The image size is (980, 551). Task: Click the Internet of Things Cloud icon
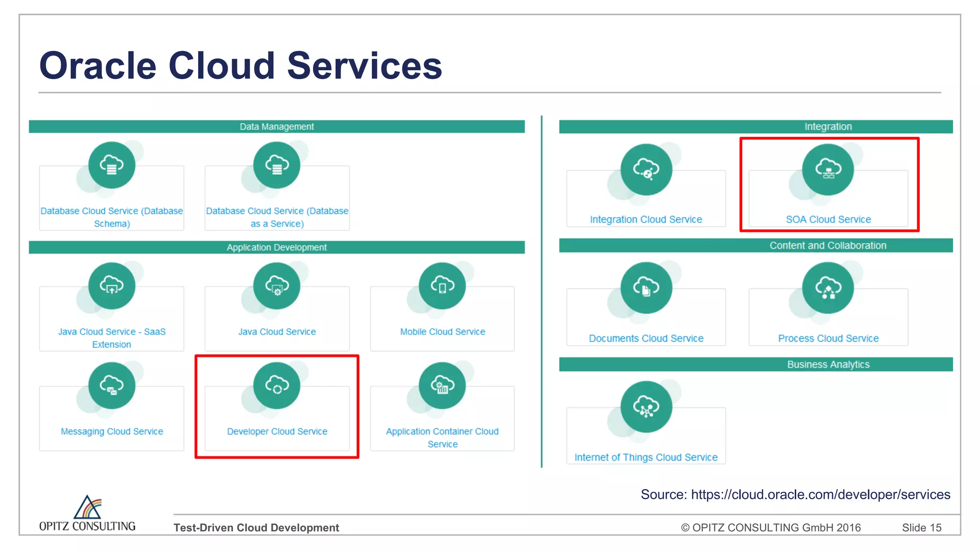pos(646,407)
